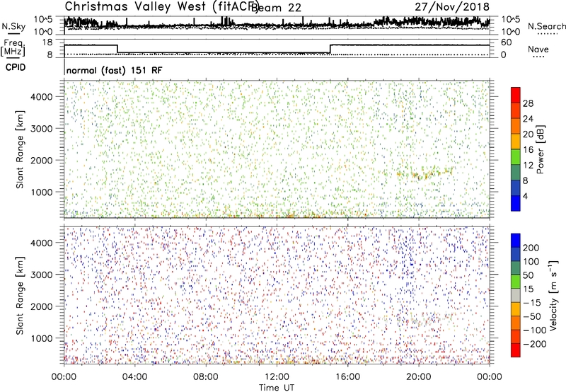Click the light green 12-16 dB Power colorbar segment
Viewport: 566px width, 392px height.
click(516, 157)
